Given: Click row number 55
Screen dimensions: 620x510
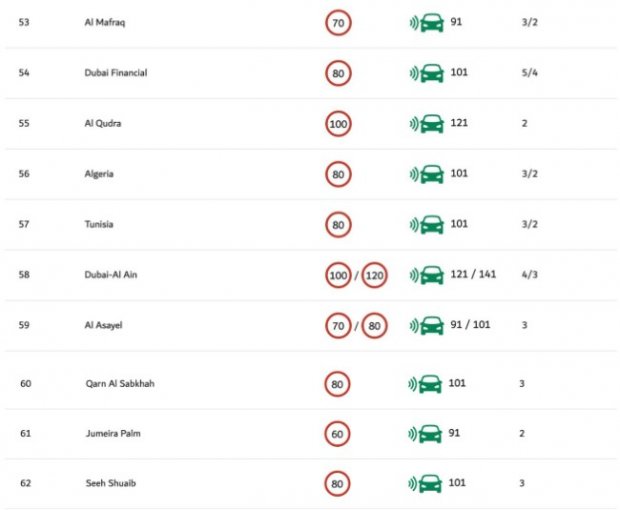Looking at the screenshot, I should pyautogui.click(x=24, y=123).
